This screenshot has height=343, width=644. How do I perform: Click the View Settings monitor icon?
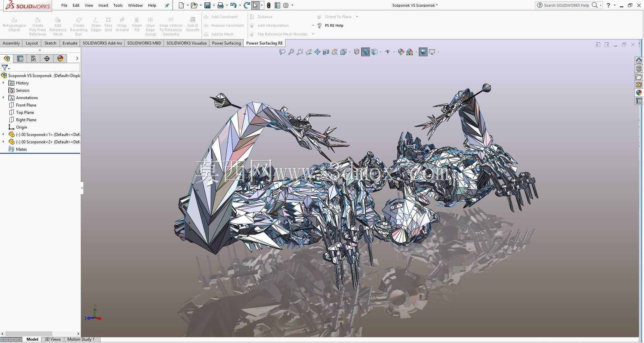pyautogui.click(x=432, y=52)
